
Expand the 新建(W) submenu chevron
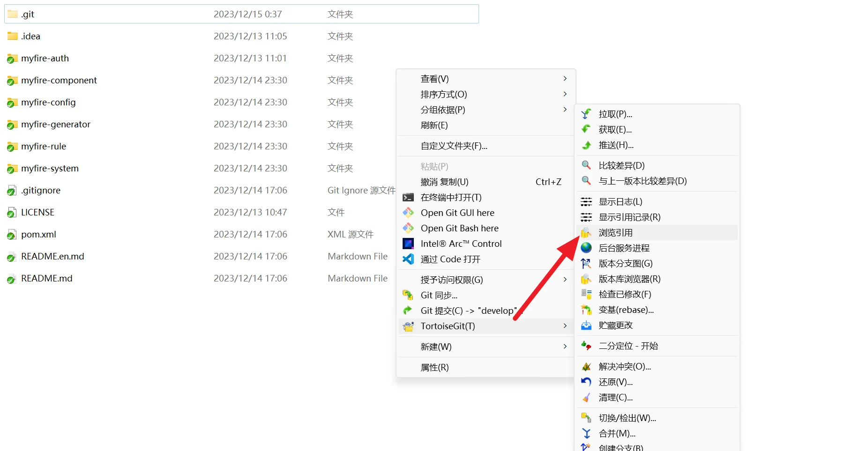click(x=565, y=347)
